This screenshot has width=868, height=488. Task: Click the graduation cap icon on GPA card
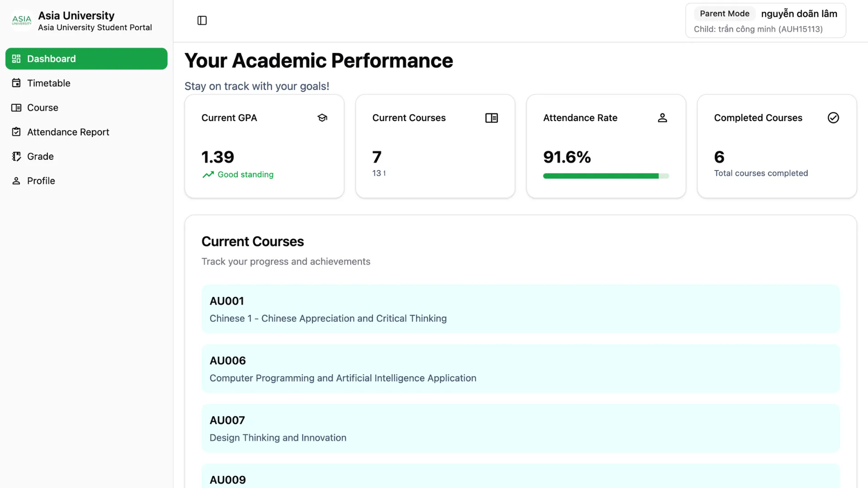pyautogui.click(x=322, y=117)
